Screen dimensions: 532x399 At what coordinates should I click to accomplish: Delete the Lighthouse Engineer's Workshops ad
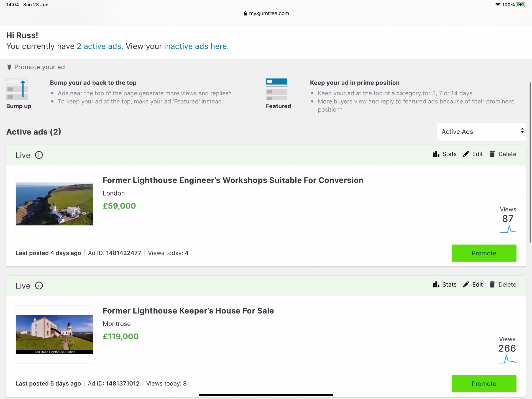tap(503, 154)
